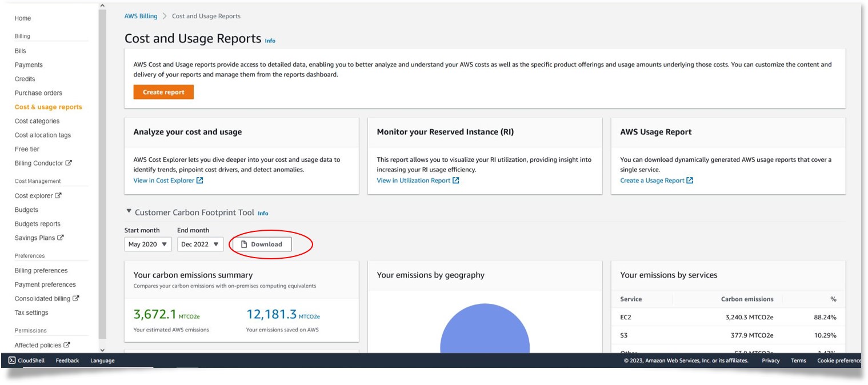Screen dimensions: 868x385
Task: Click the Download button
Action: click(262, 244)
